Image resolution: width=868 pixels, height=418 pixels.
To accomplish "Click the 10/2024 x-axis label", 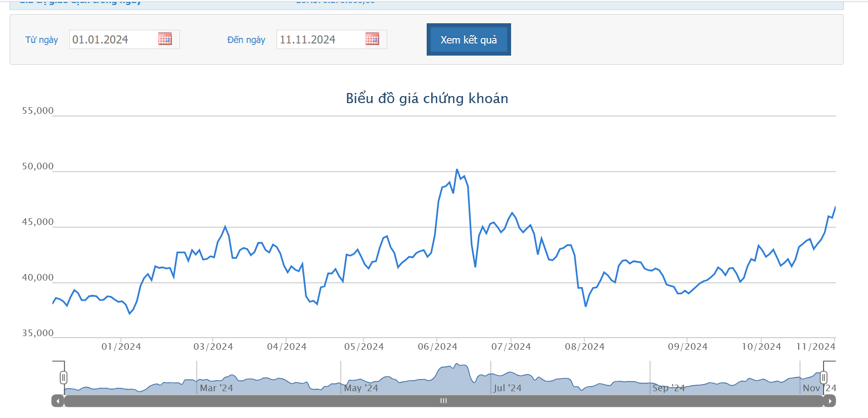I will click(x=761, y=347).
